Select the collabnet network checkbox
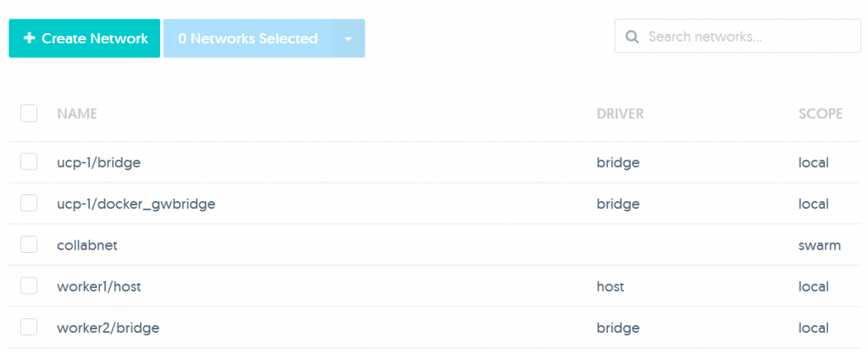 coord(29,244)
